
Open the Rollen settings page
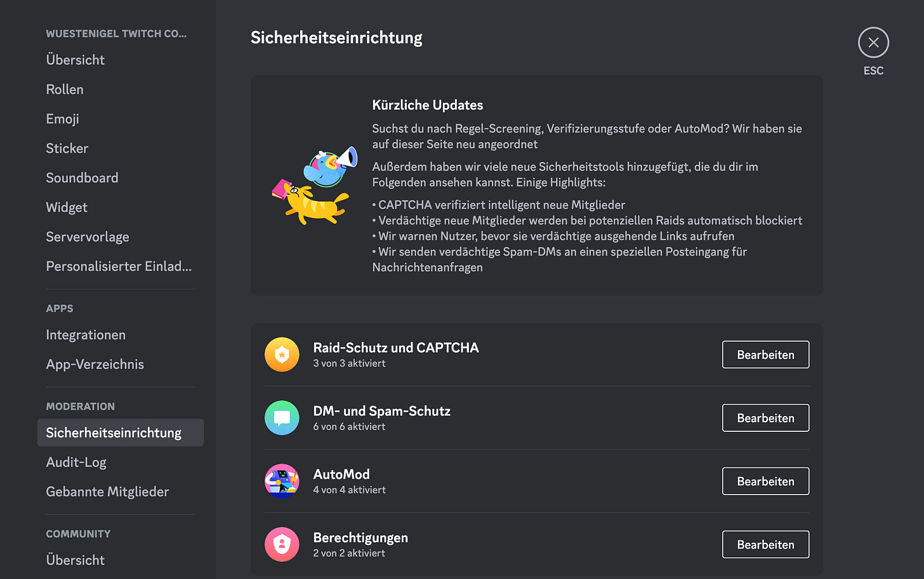(x=121, y=89)
